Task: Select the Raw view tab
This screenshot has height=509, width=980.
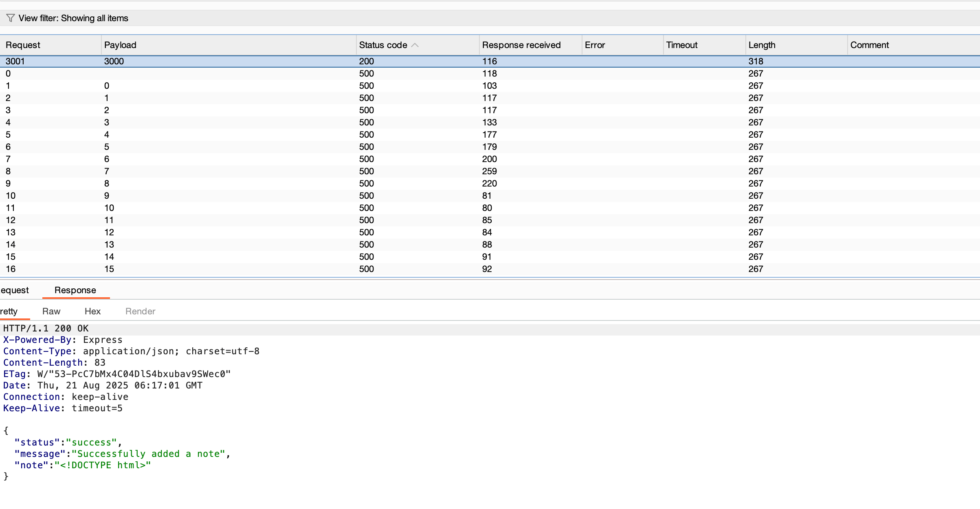Action: pyautogui.click(x=51, y=311)
